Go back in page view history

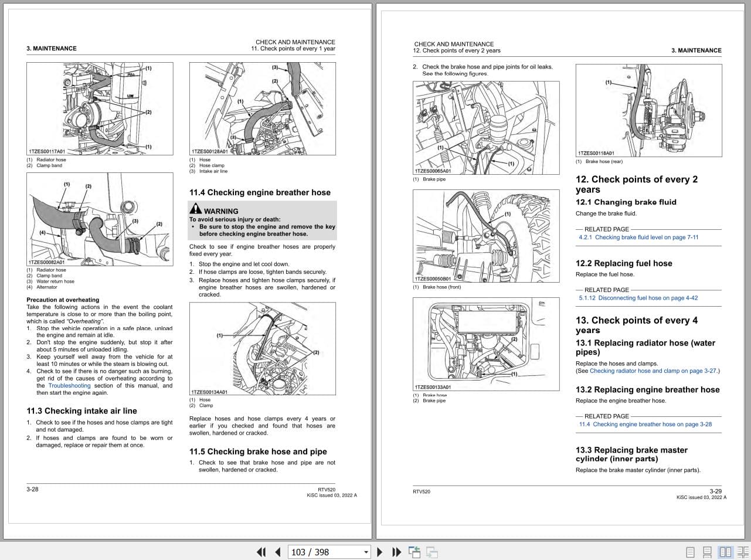point(414,552)
